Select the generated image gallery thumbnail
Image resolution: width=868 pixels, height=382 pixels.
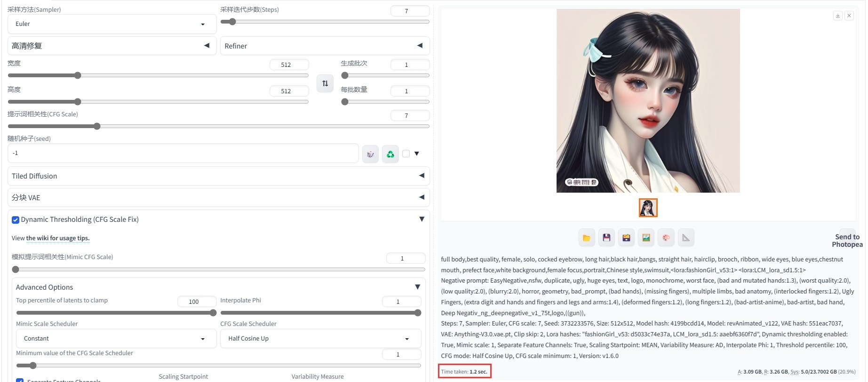648,208
